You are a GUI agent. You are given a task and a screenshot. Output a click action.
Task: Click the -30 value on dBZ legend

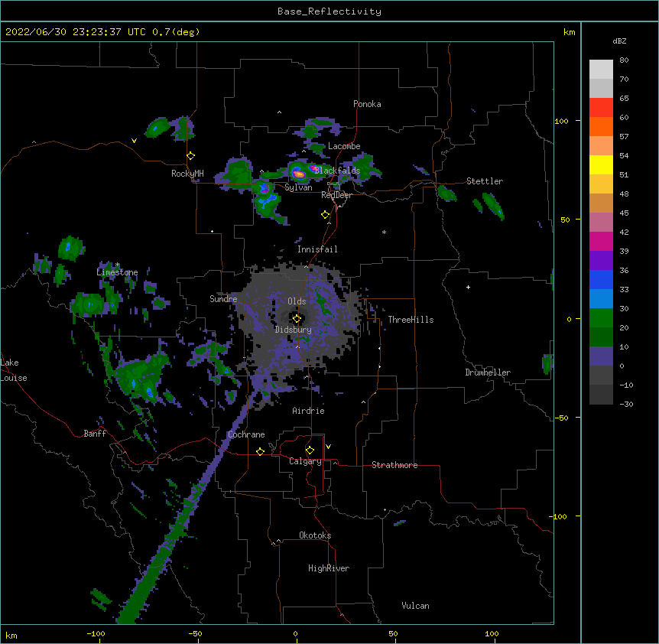point(626,404)
